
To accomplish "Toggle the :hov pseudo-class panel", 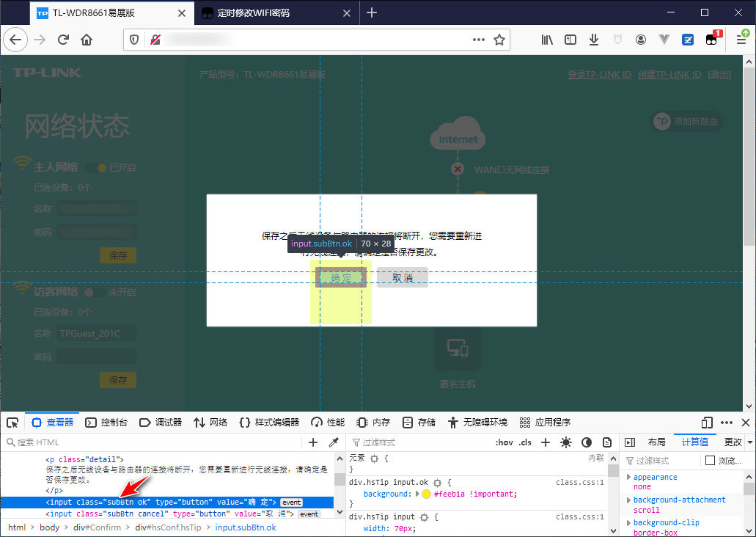I will 504,442.
